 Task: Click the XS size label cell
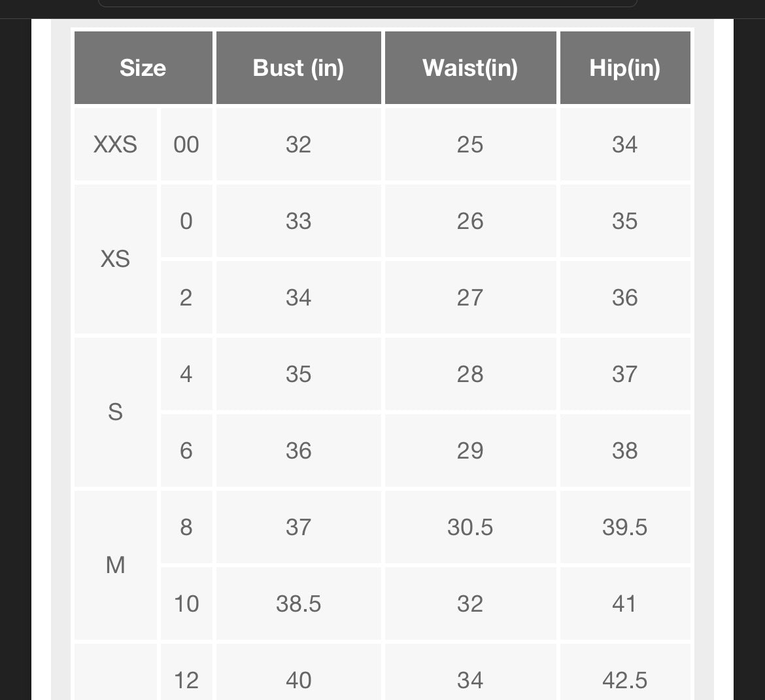click(x=116, y=259)
